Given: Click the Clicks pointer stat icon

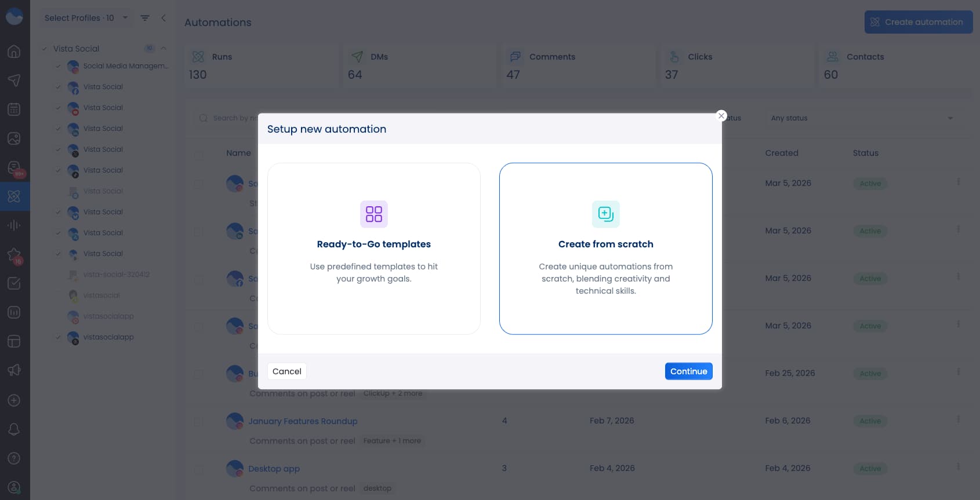Looking at the screenshot, I should (674, 57).
